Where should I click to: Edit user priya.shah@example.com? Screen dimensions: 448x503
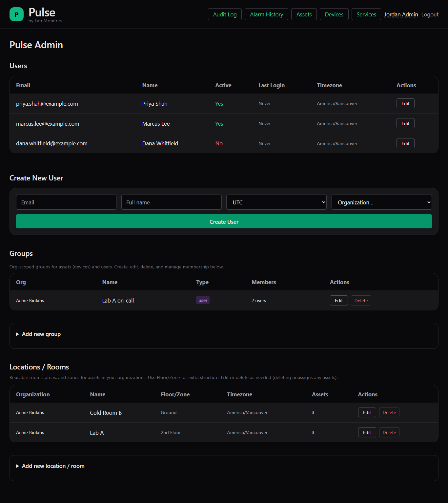click(405, 103)
